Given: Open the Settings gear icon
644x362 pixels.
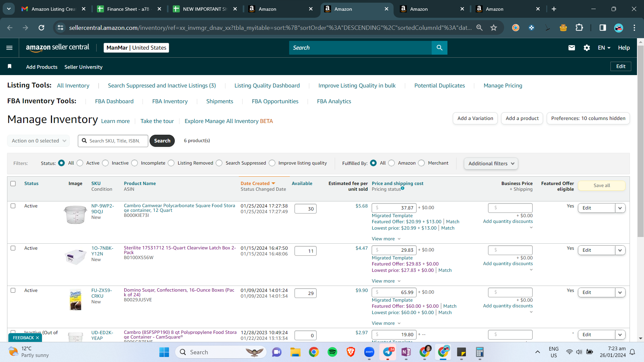Looking at the screenshot, I should 587,48.
